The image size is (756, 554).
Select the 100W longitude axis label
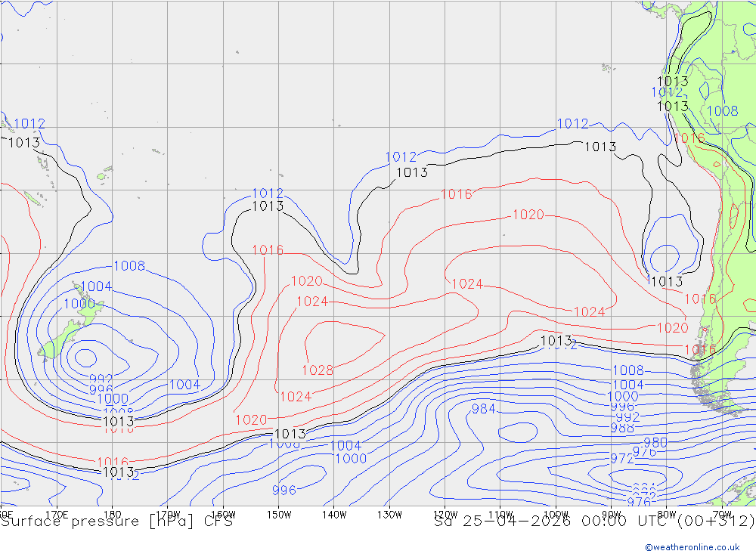tap(556, 515)
